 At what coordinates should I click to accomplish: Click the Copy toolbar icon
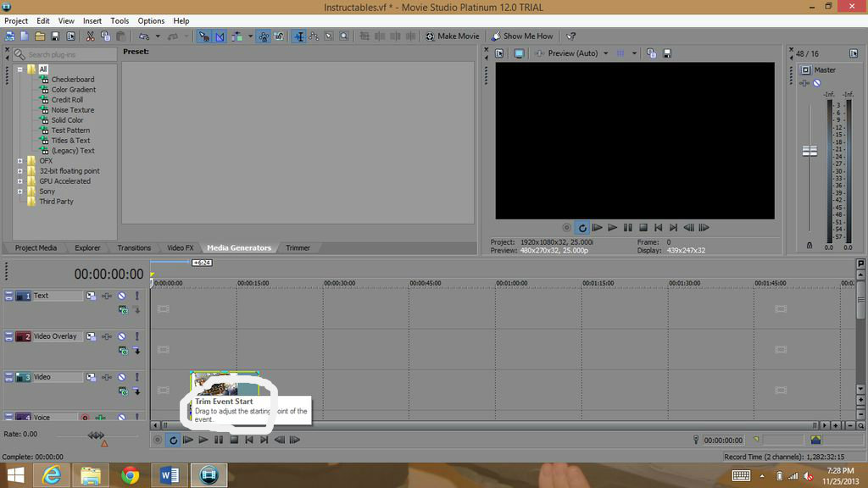105,36
